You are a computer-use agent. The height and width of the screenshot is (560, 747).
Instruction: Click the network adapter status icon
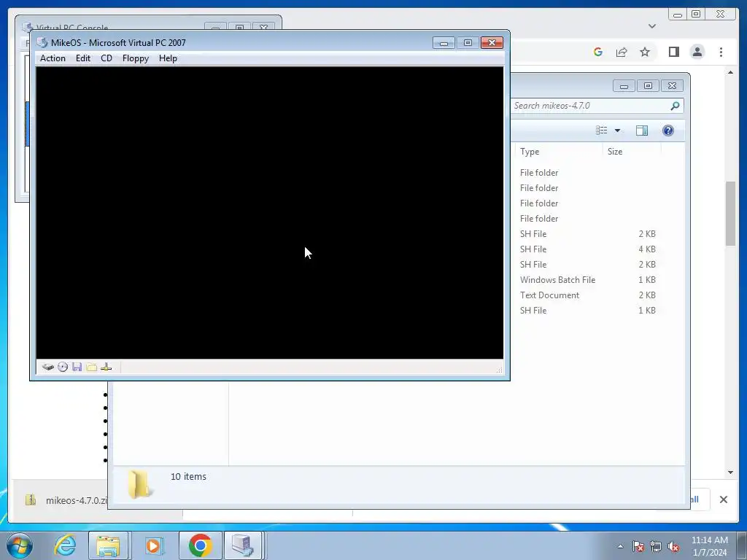[107, 367]
